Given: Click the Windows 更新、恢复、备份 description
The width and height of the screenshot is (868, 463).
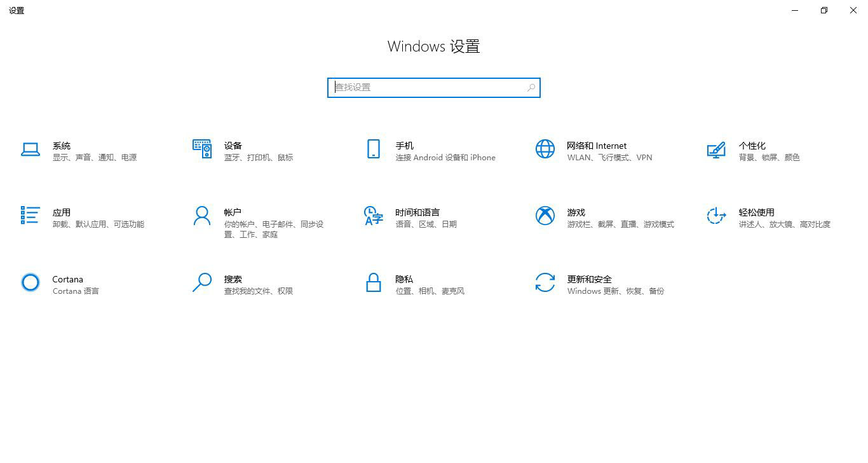Looking at the screenshot, I should [616, 291].
